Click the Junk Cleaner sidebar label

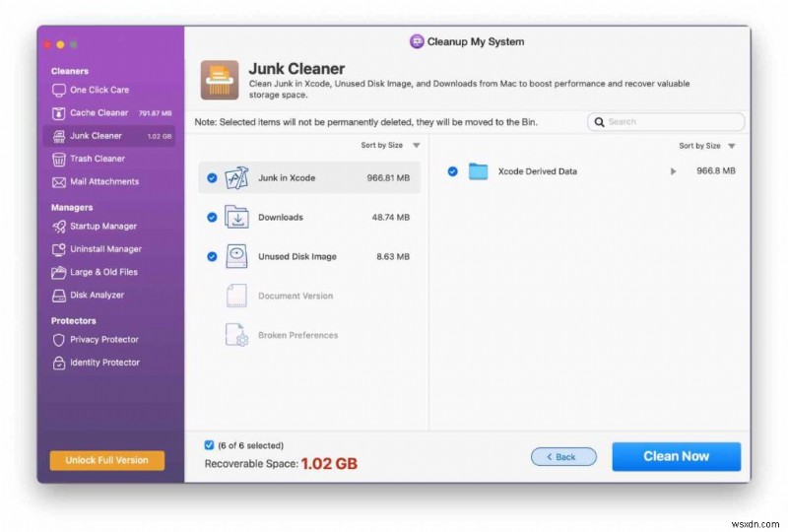coord(96,136)
